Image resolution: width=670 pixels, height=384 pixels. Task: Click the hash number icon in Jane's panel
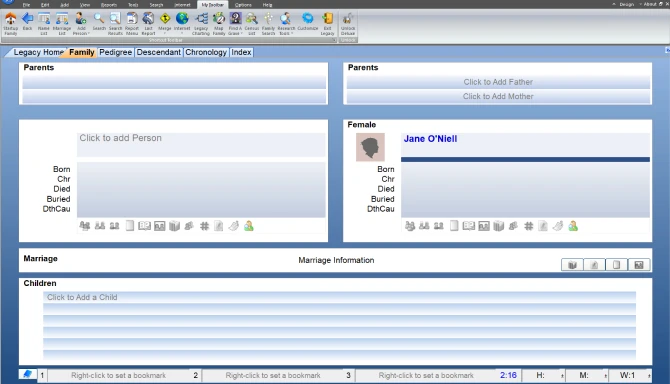point(529,226)
